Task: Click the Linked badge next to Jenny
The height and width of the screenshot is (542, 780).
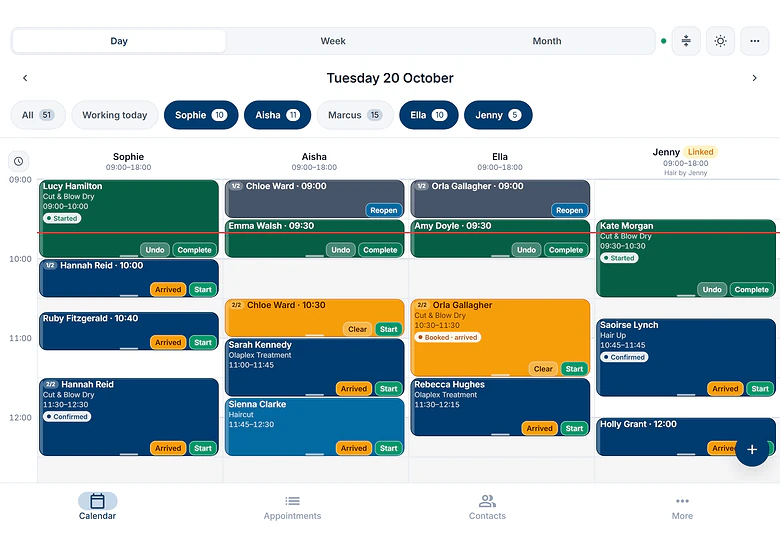Action: click(x=700, y=152)
